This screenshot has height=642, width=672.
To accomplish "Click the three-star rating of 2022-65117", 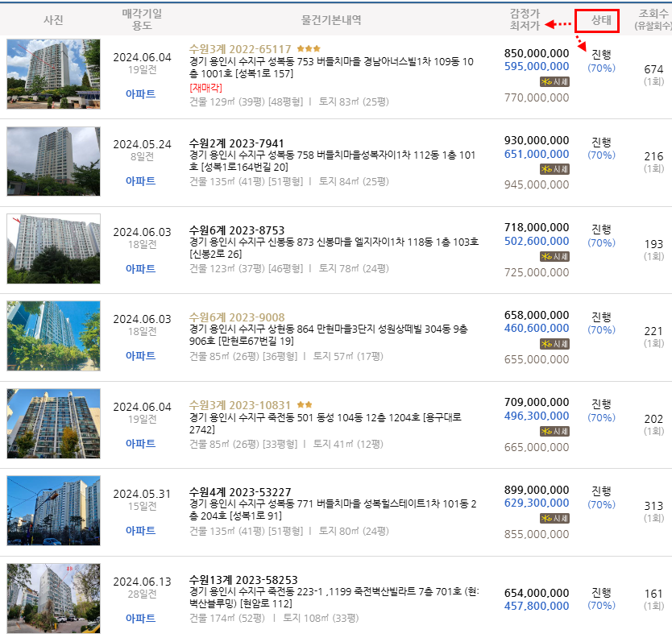I will click(309, 49).
